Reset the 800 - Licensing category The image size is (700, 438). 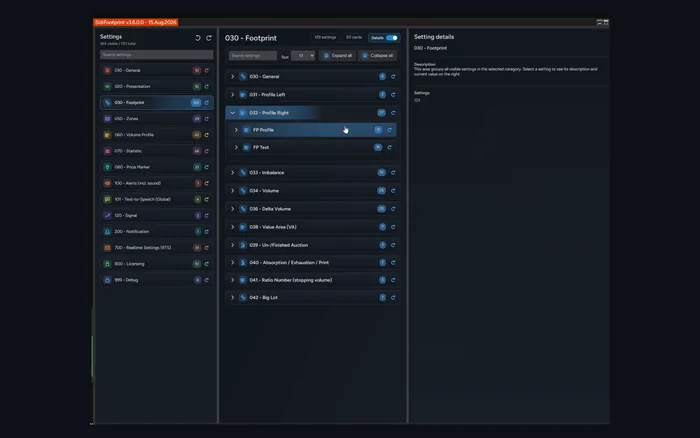(x=207, y=264)
